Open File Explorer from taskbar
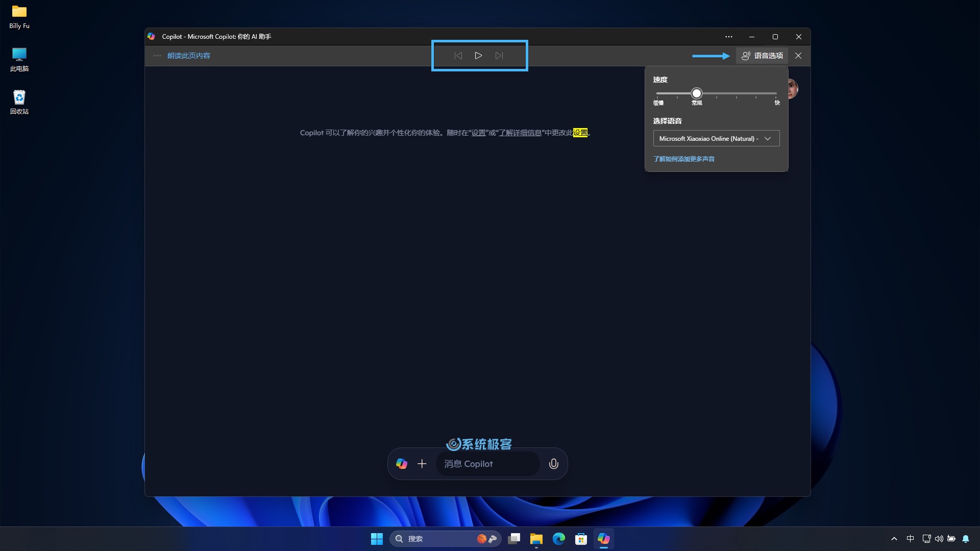 [536, 539]
